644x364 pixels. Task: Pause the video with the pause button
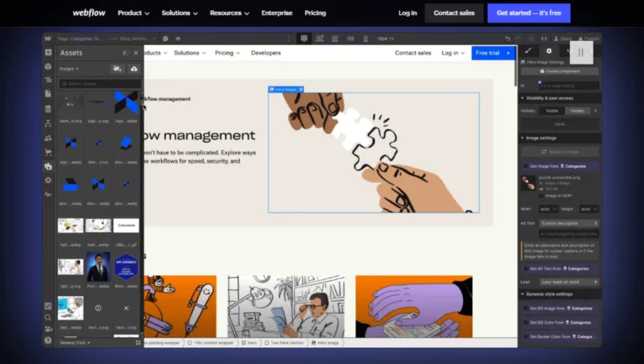tap(581, 53)
